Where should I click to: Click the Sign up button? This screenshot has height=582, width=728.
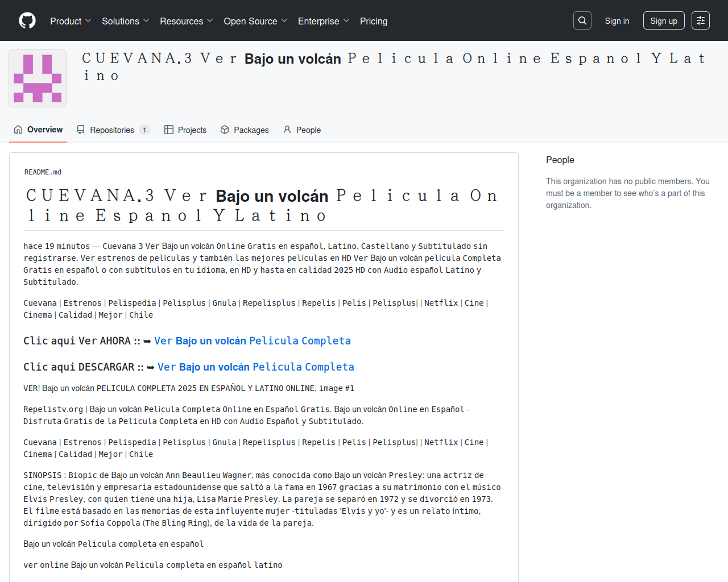(x=664, y=21)
